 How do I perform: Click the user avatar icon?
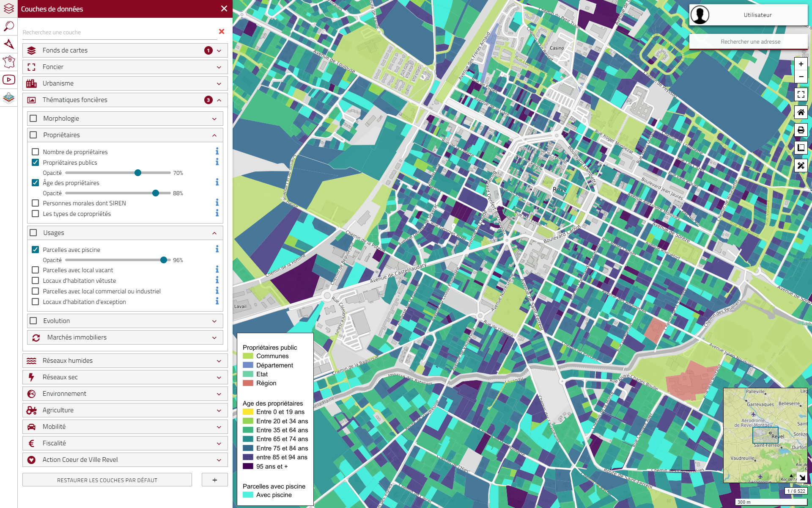click(700, 15)
